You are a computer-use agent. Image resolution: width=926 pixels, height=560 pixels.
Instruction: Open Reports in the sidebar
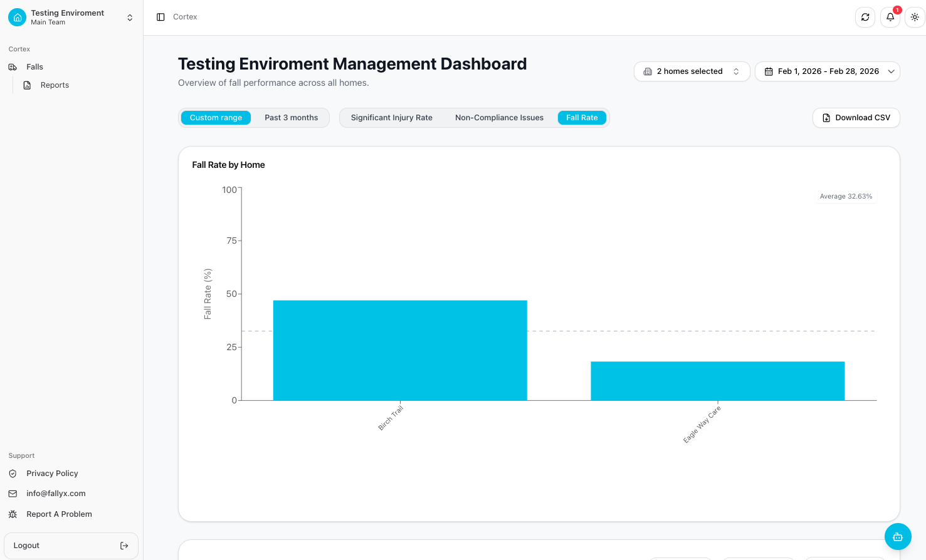55,85
